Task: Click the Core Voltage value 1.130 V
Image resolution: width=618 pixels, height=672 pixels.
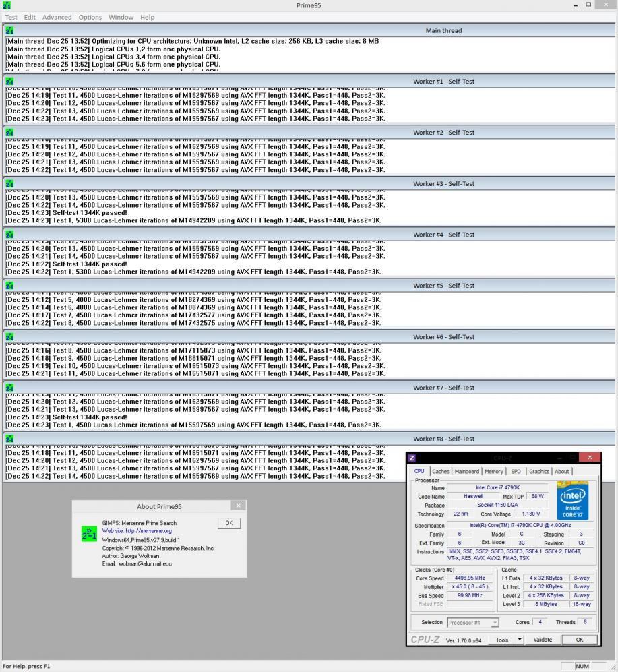Action: (530, 514)
